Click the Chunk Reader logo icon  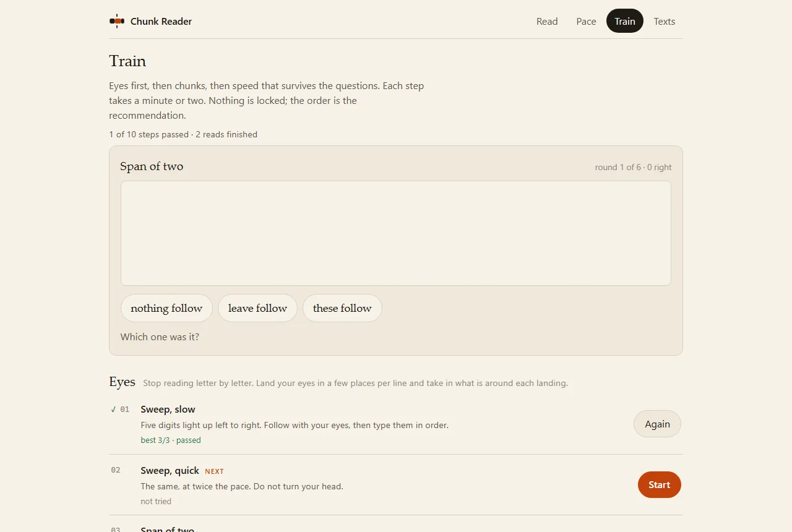(x=117, y=21)
